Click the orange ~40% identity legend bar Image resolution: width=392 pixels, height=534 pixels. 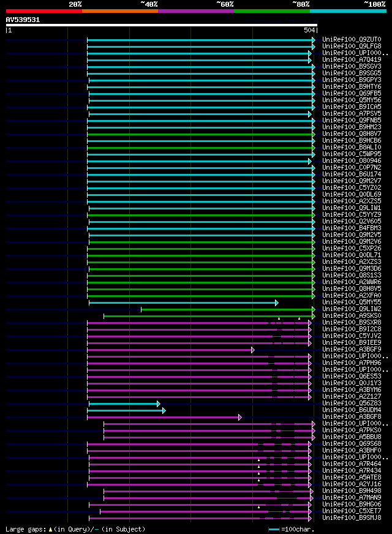tap(120, 11)
